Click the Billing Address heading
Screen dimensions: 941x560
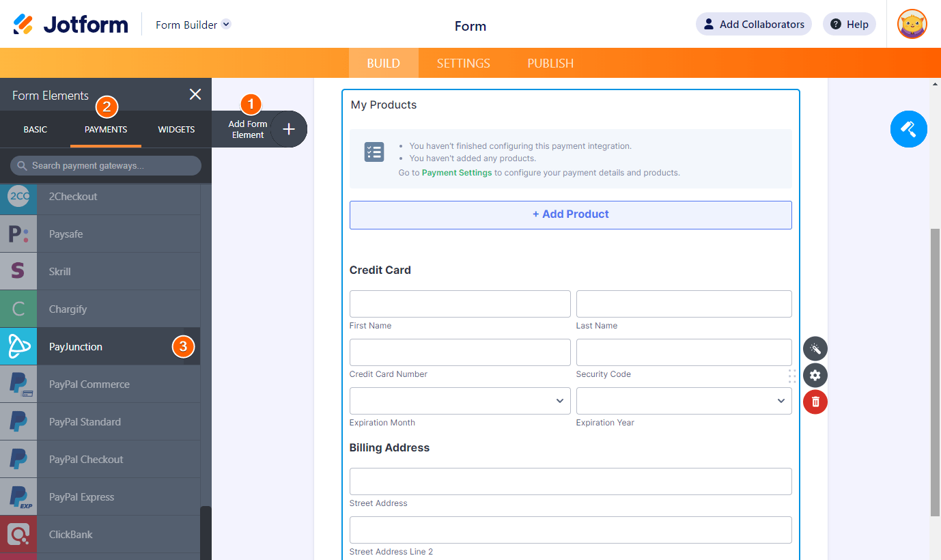[x=390, y=448]
